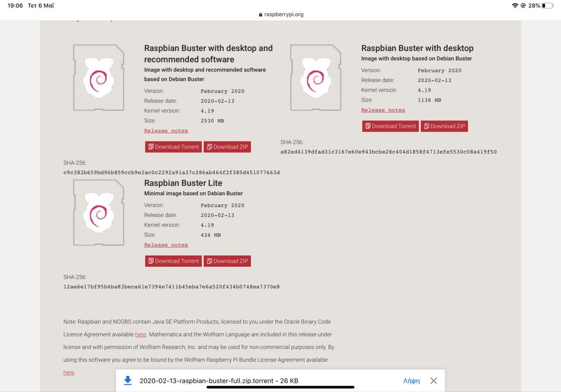Select the Raspbian Buster with desktop heading
This screenshot has width=561, height=392.
click(x=417, y=48)
